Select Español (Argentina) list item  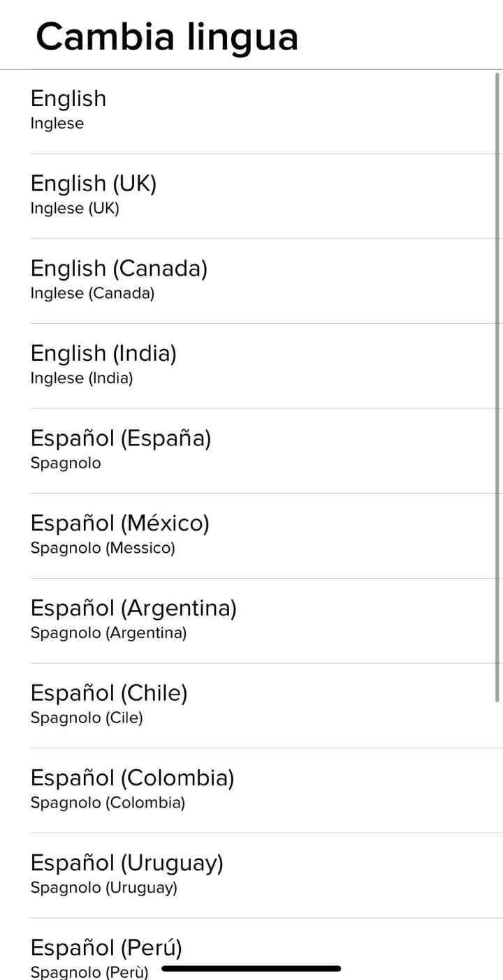pos(133,609)
